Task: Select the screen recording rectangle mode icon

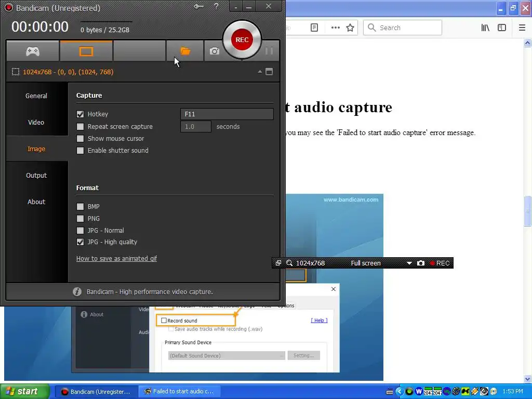Action: click(x=86, y=51)
